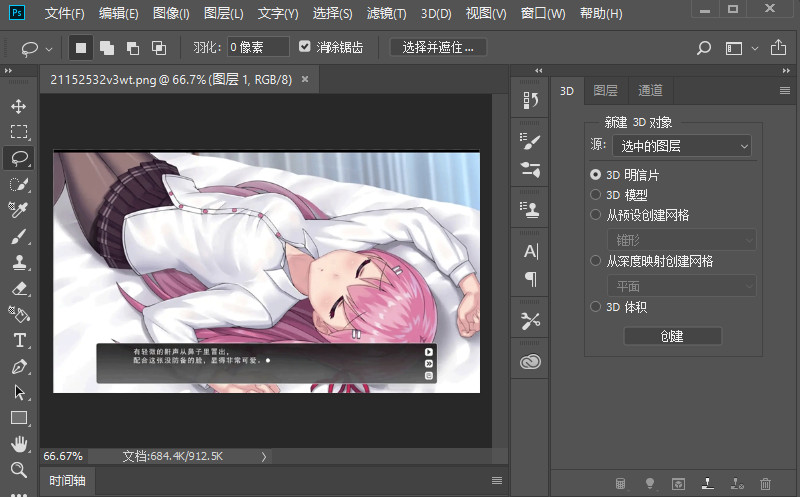The height and width of the screenshot is (497, 800).
Task: Select the Quick Selection tool
Action: (19, 184)
